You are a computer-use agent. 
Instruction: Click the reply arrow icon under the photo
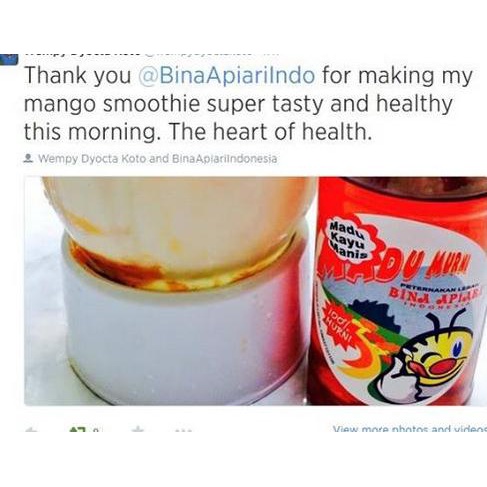click(31, 430)
